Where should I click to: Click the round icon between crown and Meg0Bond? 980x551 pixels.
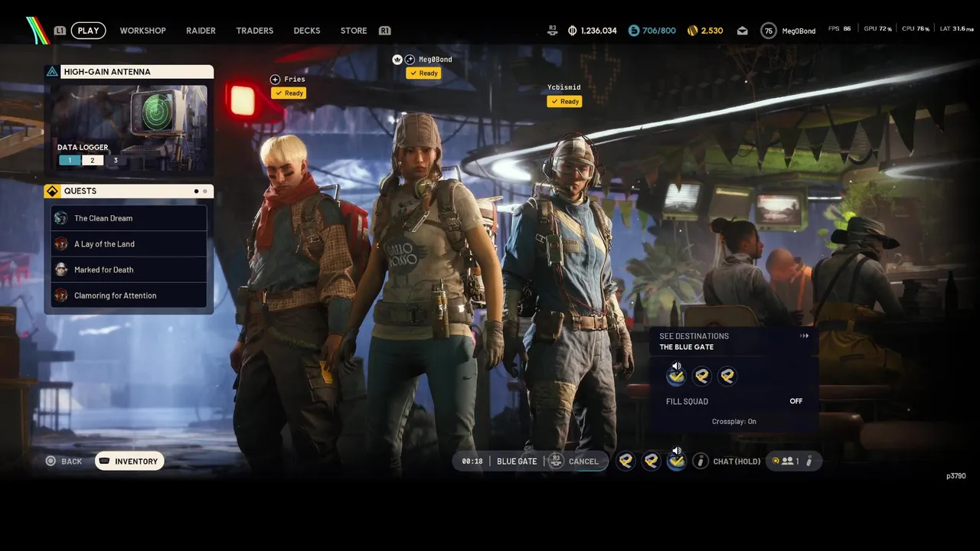click(x=410, y=60)
